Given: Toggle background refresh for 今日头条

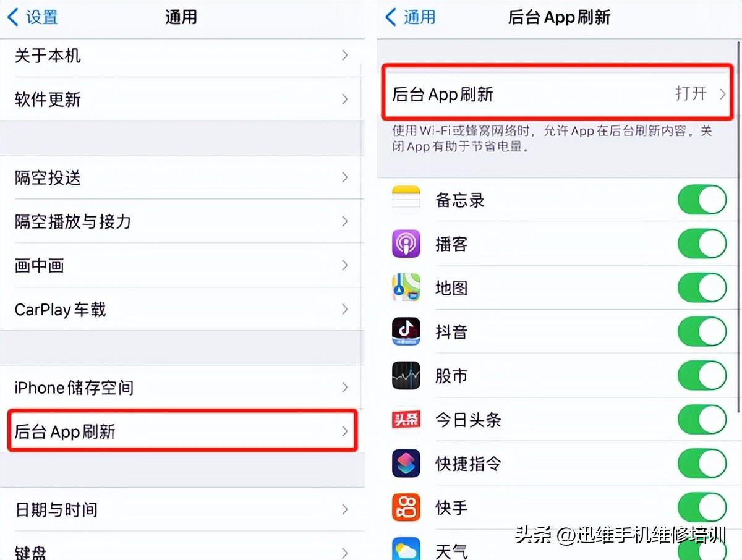Looking at the screenshot, I should click(702, 420).
